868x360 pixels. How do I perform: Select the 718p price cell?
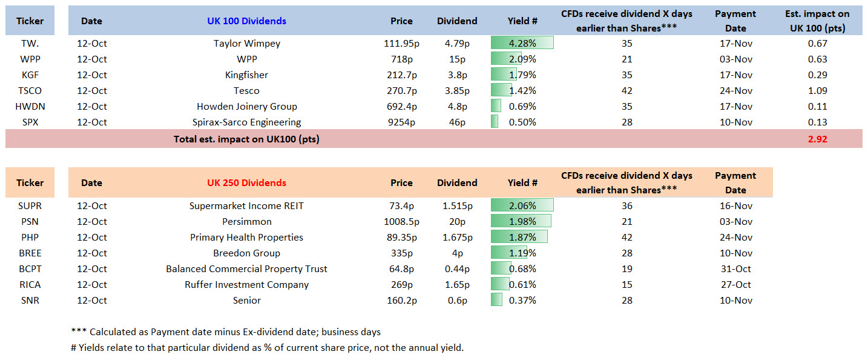[401, 59]
